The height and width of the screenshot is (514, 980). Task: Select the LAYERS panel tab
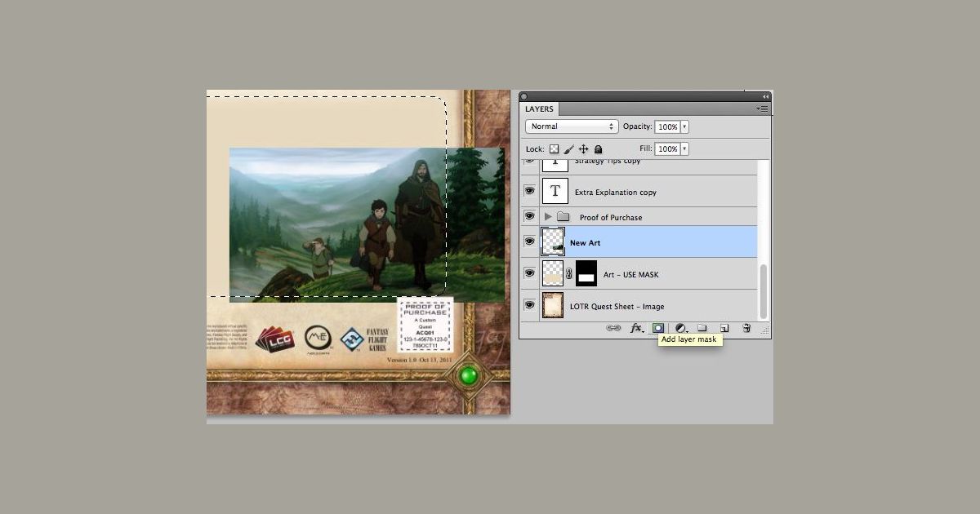click(x=539, y=109)
